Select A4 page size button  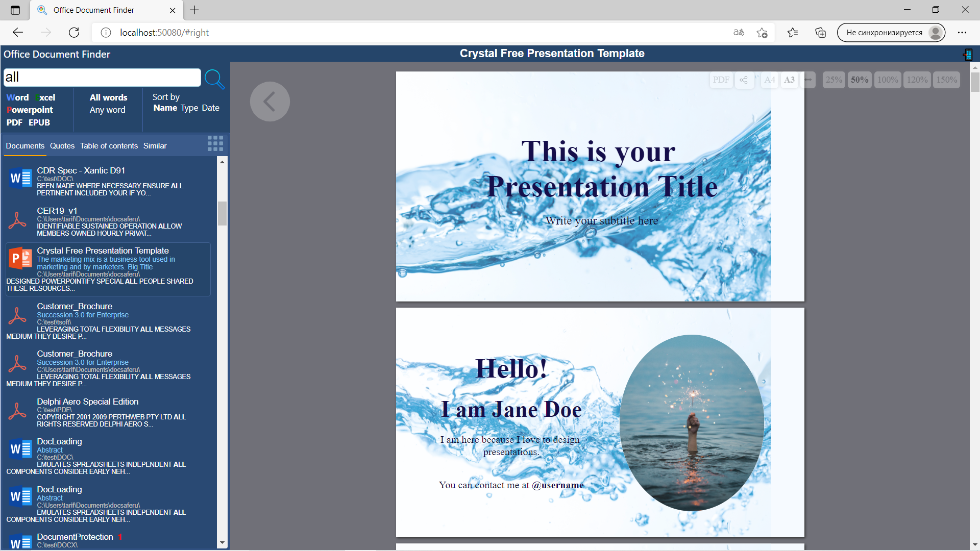[769, 80]
